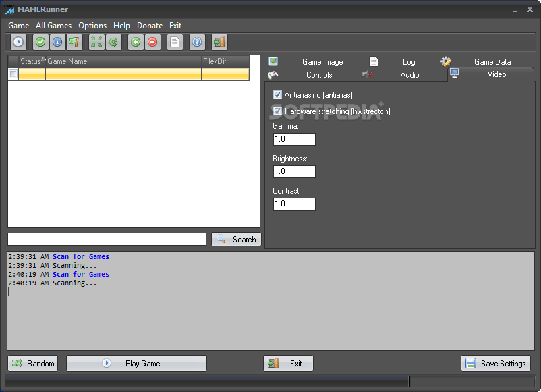Click the Video monitor icon

tap(455, 73)
